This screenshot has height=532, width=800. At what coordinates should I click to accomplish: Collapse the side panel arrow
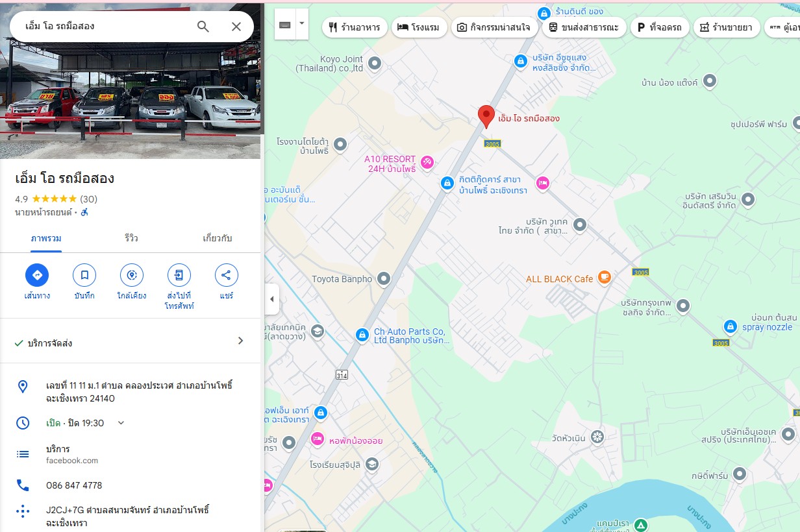tap(272, 299)
